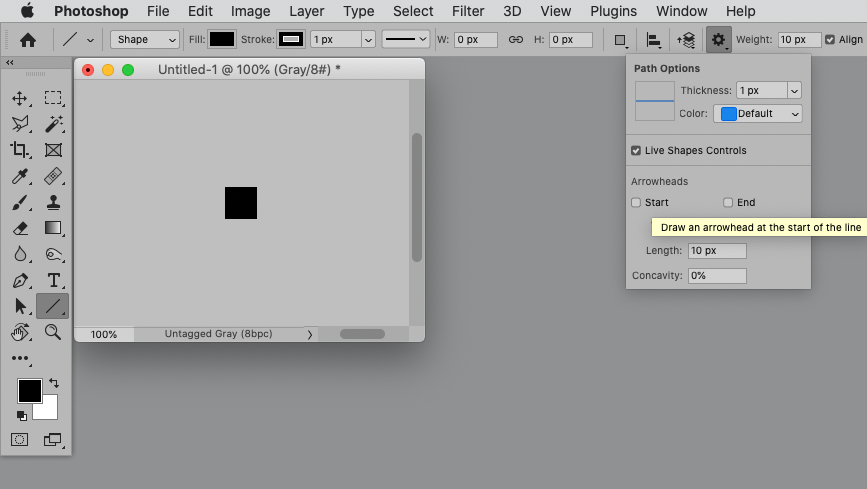
Task: Uncheck Live Shapes Controls
Action: pos(636,150)
